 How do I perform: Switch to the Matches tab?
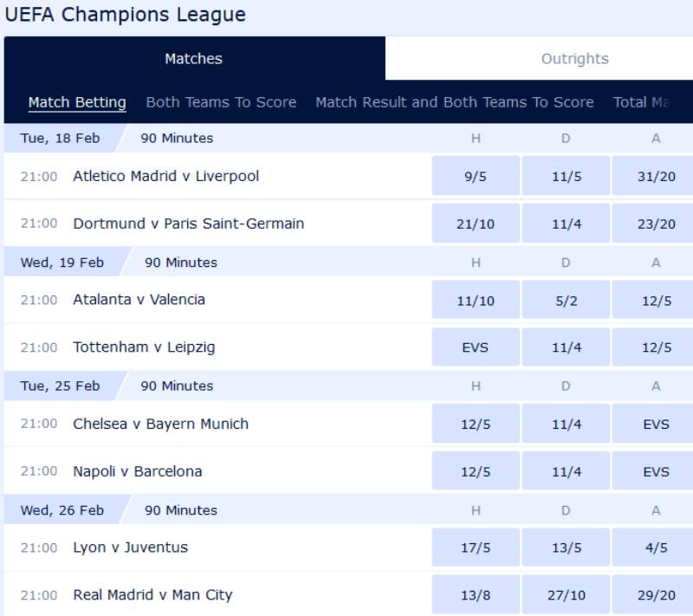click(193, 59)
